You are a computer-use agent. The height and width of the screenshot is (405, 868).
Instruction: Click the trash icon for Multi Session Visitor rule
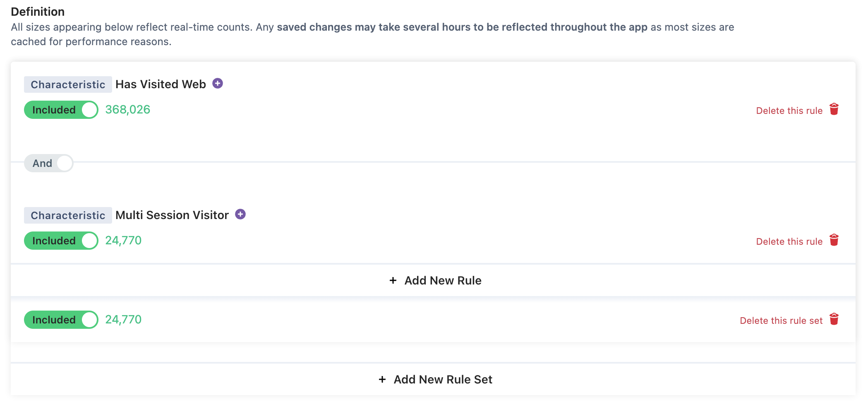coord(834,240)
